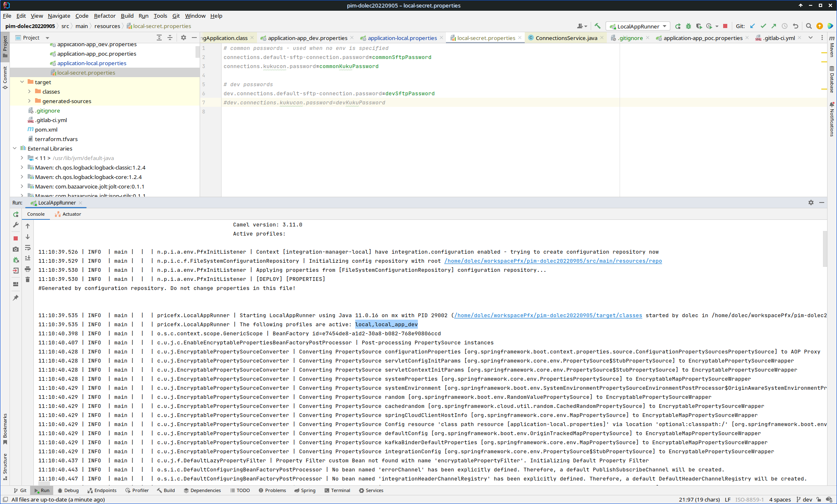Click the console vertical scrollbar thumb
Image resolution: width=837 pixels, height=504 pixels.
[x=825, y=249]
